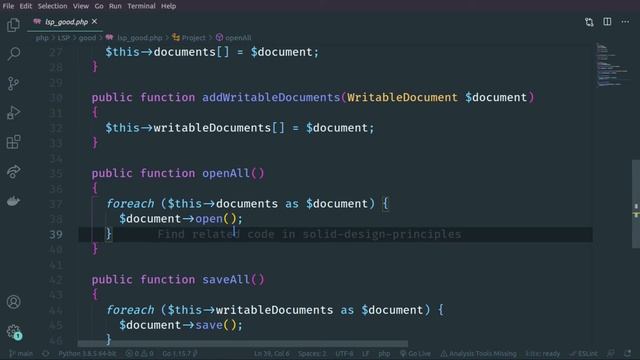Click the Go version in the status bar
640x360 pixels.
[x=180, y=353]
